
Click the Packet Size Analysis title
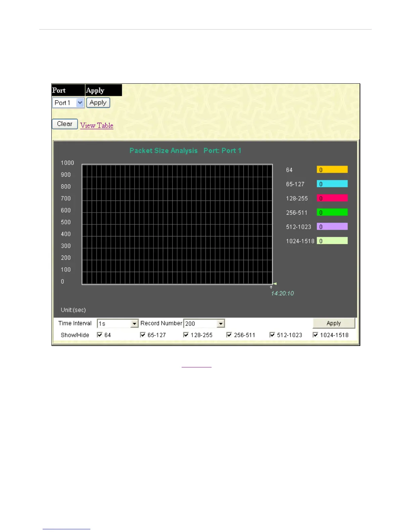tap(164, 150)
